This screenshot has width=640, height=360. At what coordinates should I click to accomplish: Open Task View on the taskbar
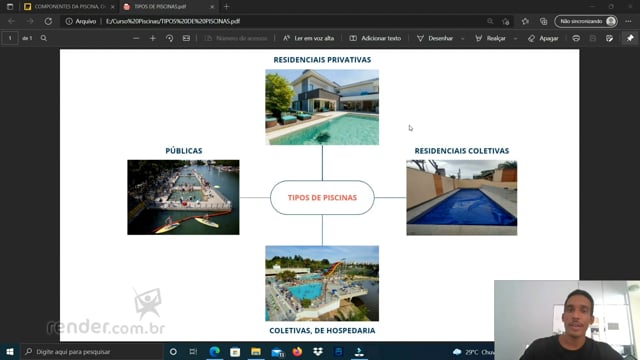(x=193, y=351)
